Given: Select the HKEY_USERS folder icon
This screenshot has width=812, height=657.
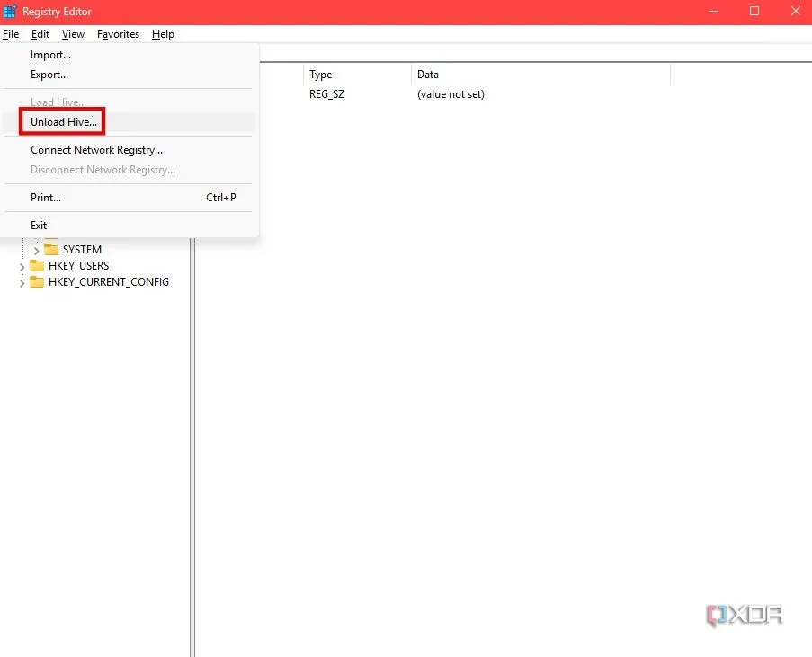Looking at the screenshot, I should click(37, 266).
